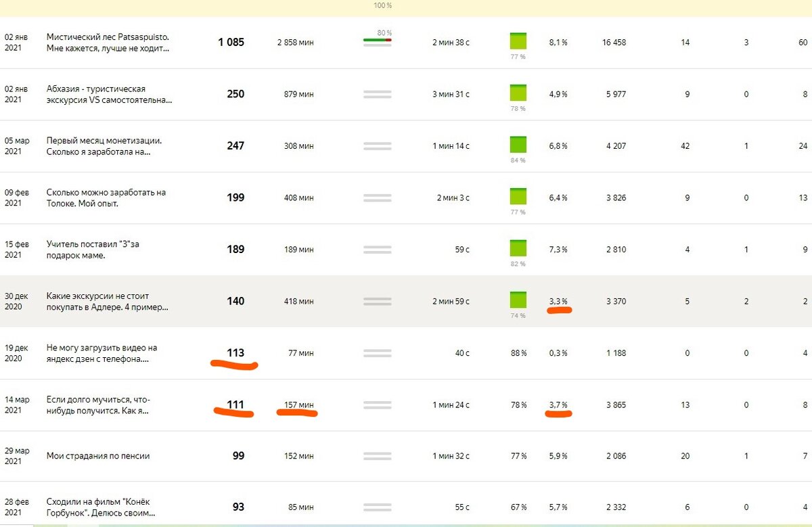Open article "Сколько можно заработать на Толоке"
Image resolution: width=812 pixels, height=527 pixels.
click(x=106, y=198)
